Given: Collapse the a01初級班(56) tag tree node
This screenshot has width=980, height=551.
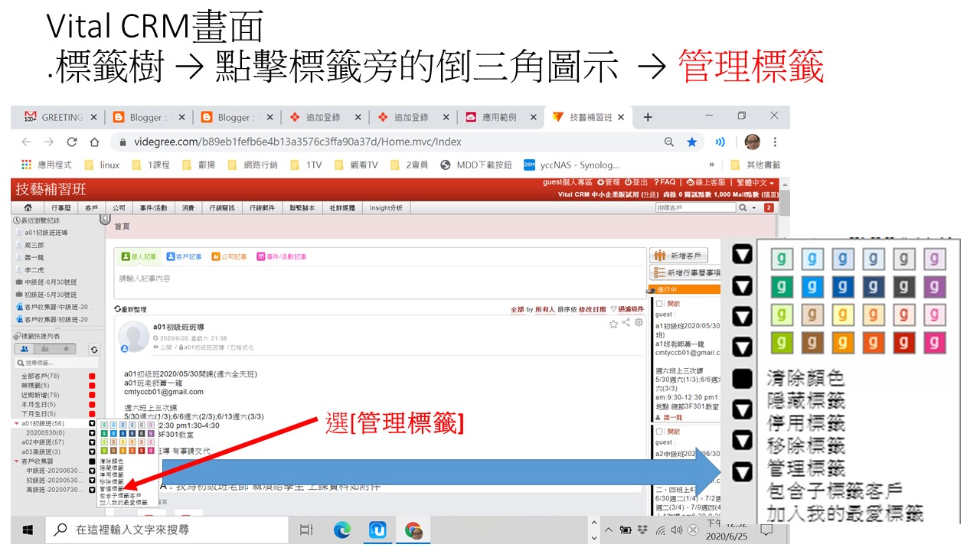Looking at the screenshot, I should (17, 423).
